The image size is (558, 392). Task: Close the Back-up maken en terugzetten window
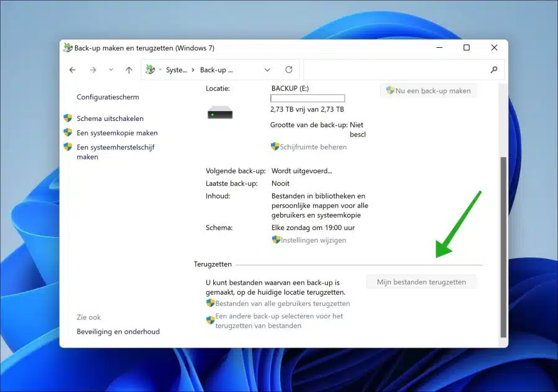pos(494,47)
